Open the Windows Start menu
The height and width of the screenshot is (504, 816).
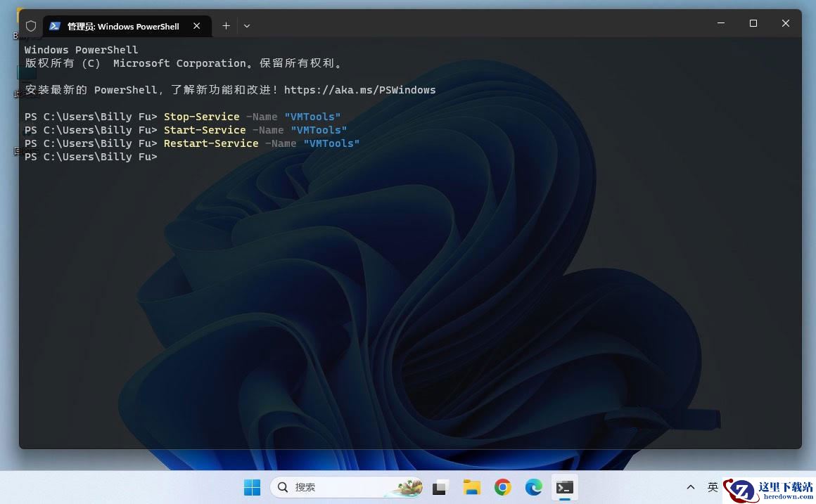252,487
